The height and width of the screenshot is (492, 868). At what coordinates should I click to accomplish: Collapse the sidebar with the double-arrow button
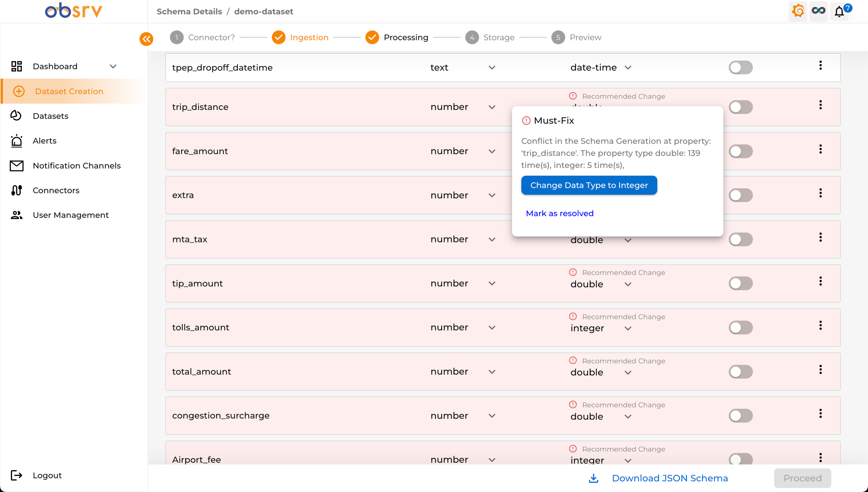(146, 39)
